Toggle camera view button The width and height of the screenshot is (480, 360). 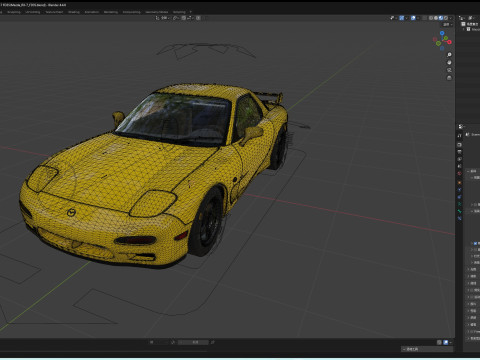(449, 70)
